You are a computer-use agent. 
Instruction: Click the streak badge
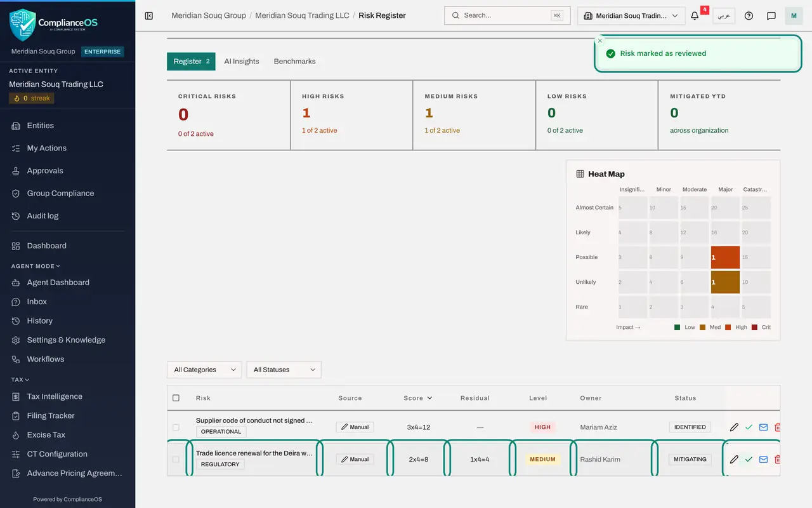(32, 98)
